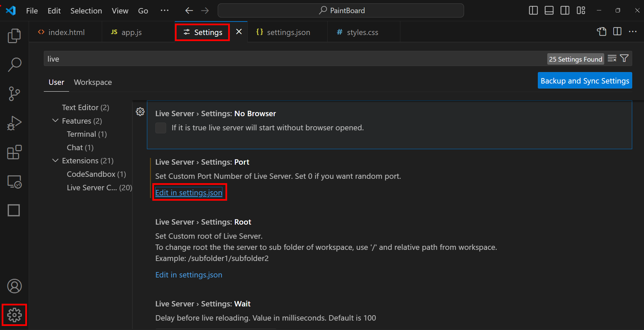Click the PaintBoard command center search
Screen dimensions: 644x330
pos(341,10)
